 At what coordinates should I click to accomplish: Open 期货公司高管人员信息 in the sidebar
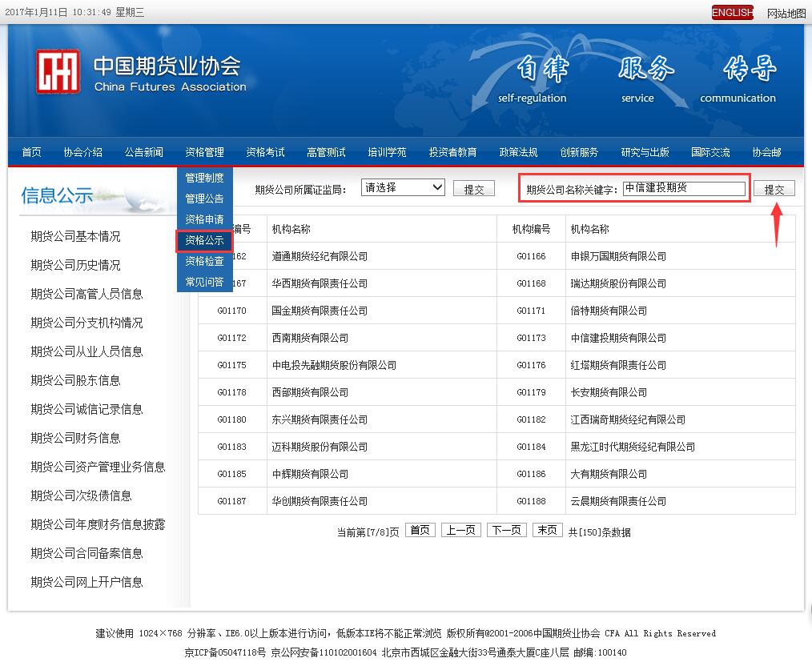tap(86, 294)
